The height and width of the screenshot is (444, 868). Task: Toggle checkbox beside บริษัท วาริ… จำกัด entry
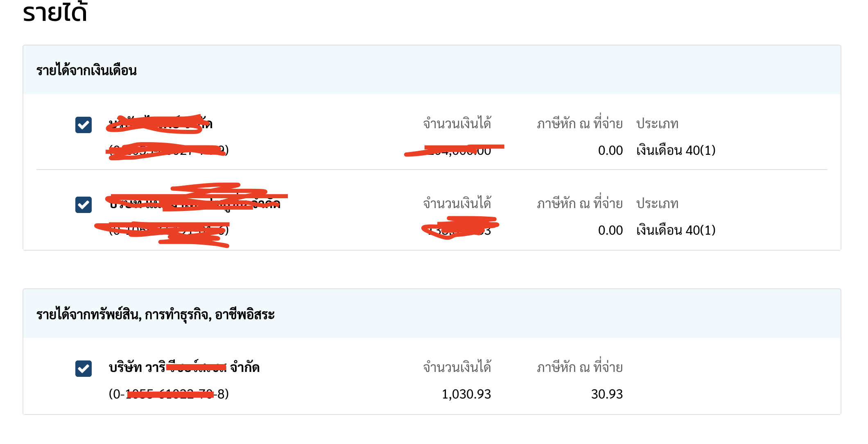tap(84, 369)
